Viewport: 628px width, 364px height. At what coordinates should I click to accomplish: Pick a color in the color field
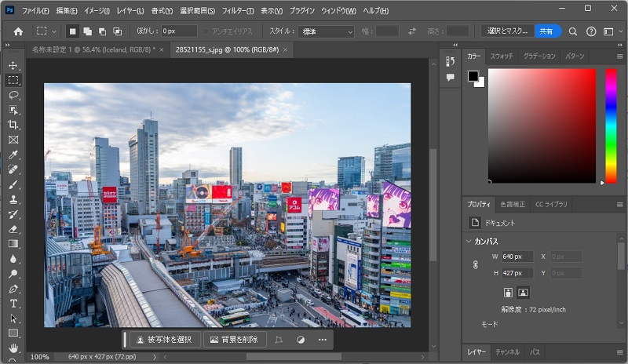542,126
